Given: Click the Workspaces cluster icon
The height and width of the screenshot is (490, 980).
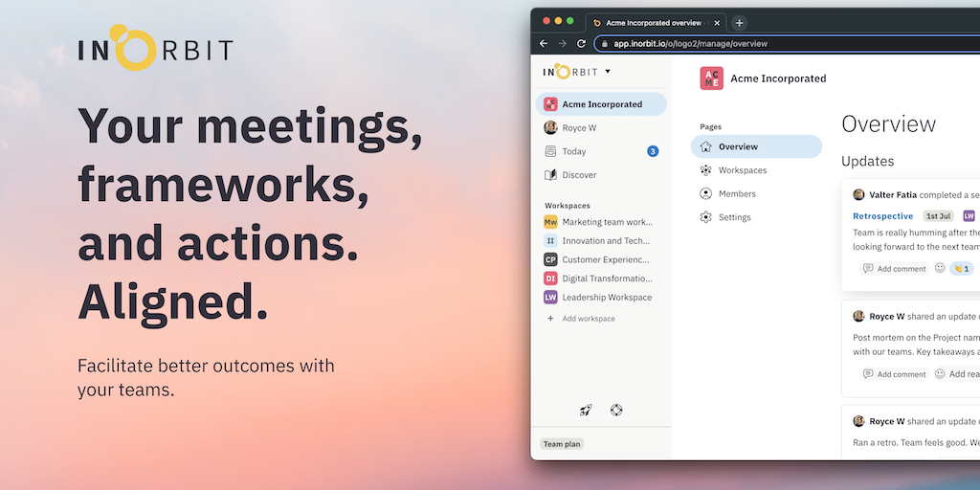Looking at the screenshot, I should click(x=705, y=170).
